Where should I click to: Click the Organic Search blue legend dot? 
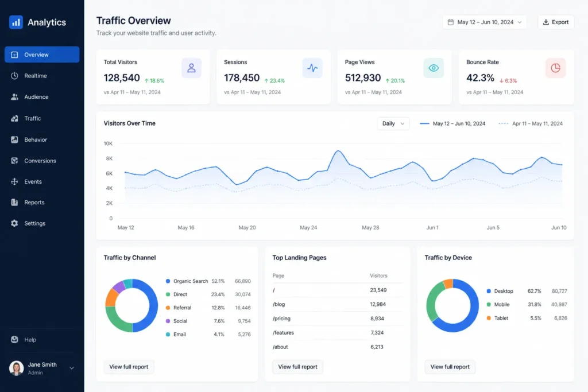pos(168,281)
